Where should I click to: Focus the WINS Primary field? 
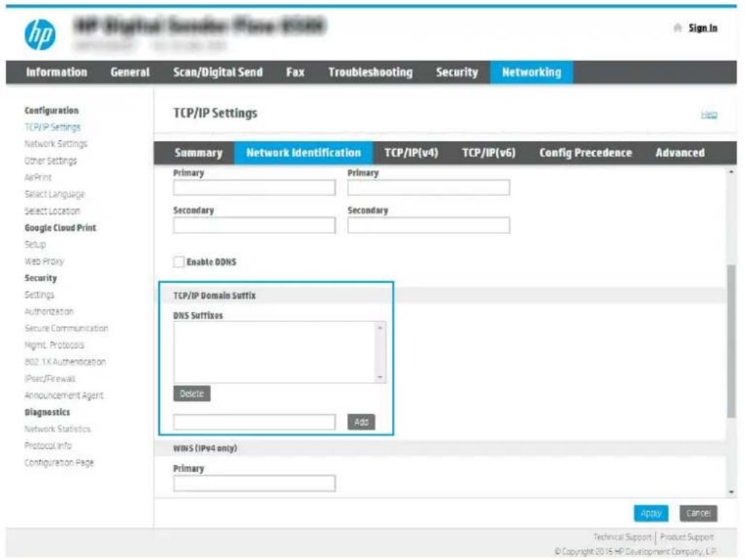(254, 483)
